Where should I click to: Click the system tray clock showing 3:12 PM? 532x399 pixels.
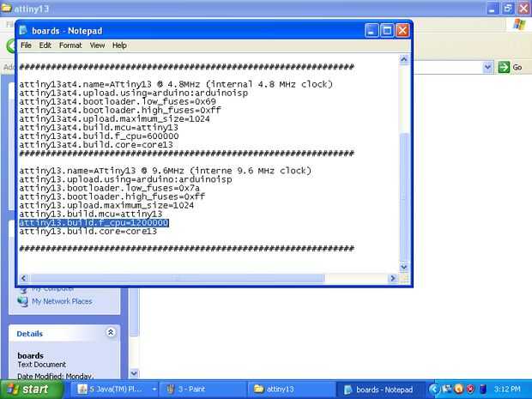[507, 389]
